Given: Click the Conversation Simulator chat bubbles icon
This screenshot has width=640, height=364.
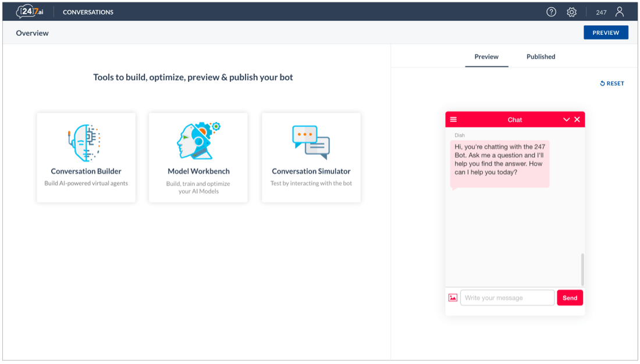Looking at the screenshot, I should [x=311, y=142].
